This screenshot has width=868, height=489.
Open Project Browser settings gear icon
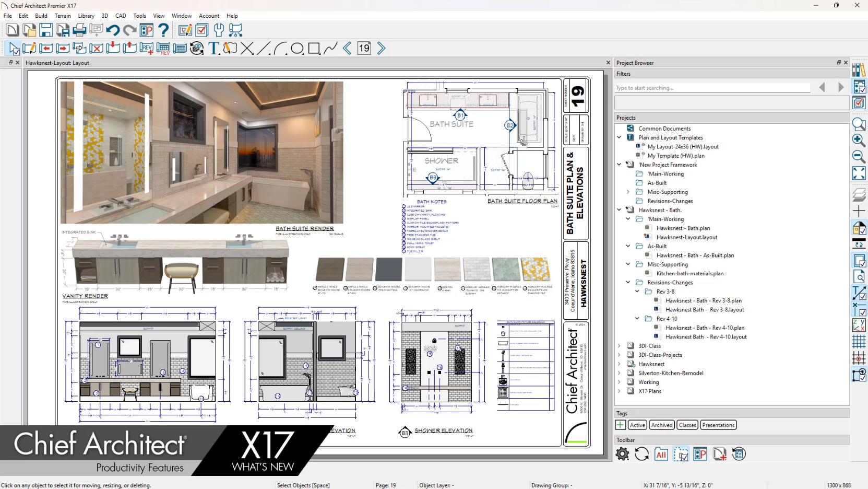pos(622,454)
